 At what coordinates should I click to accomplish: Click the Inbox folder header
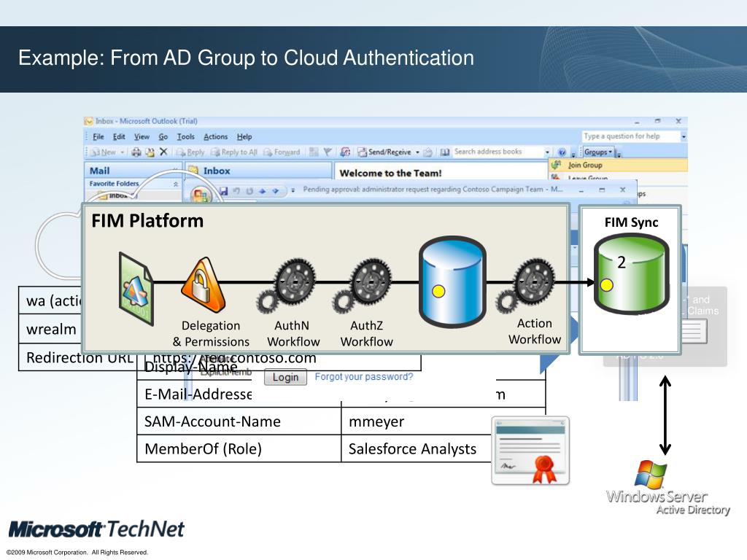click(x=259, y=171)
